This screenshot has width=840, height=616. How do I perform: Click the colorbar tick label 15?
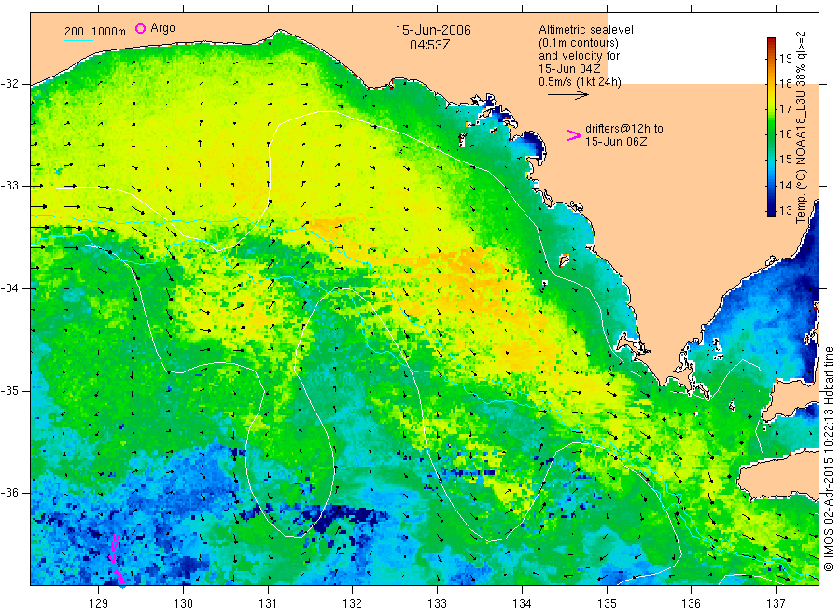point(785,159)
